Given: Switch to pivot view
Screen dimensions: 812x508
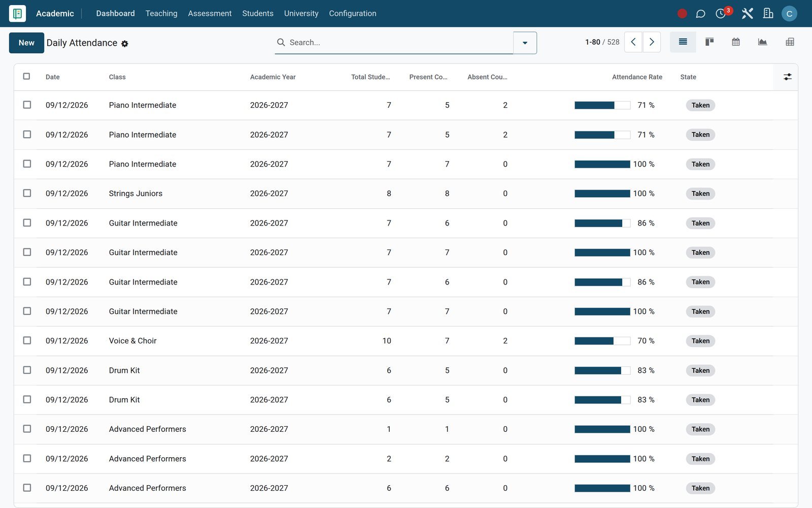Looking at the screenshot, I should coord(790,42).
